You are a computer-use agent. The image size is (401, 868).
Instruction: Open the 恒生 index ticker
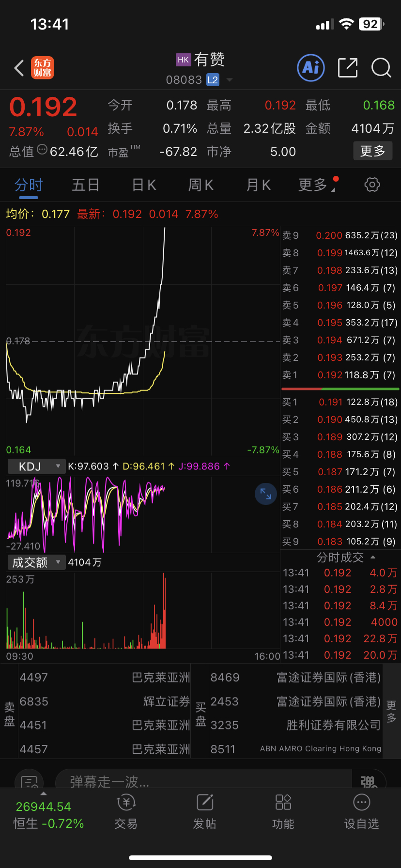point(48,815)
